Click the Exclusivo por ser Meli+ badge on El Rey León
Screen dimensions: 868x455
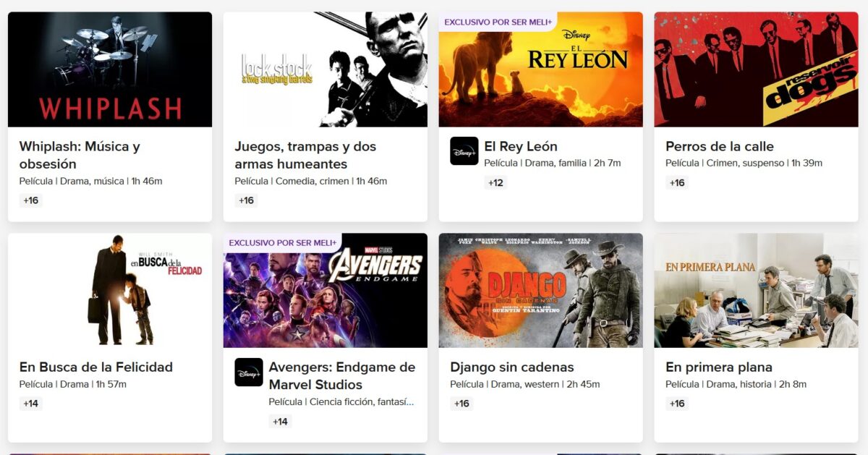(498, 22)
